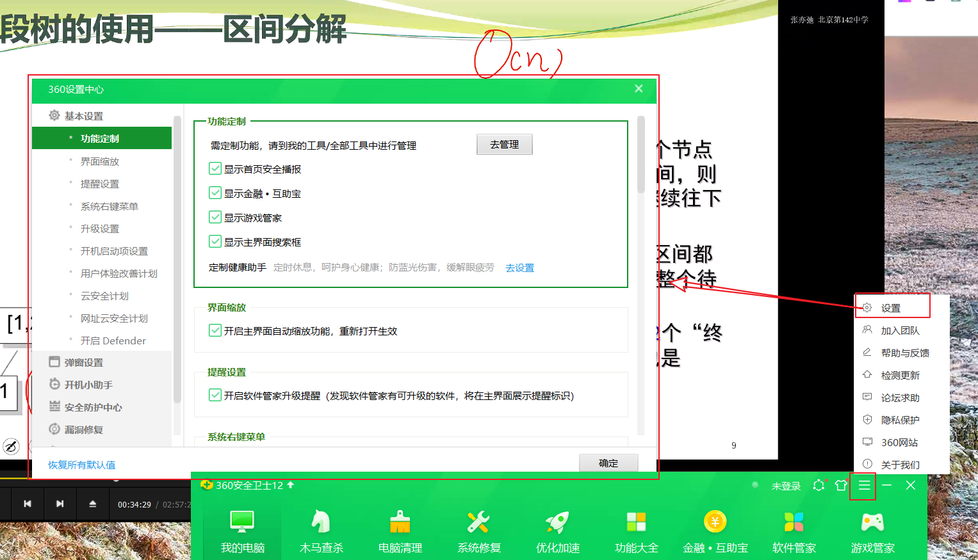The width and height of the screenshot is (978, 560).
Task: Click 恢复所有默认值 link
Action: [x=82, y=465]
